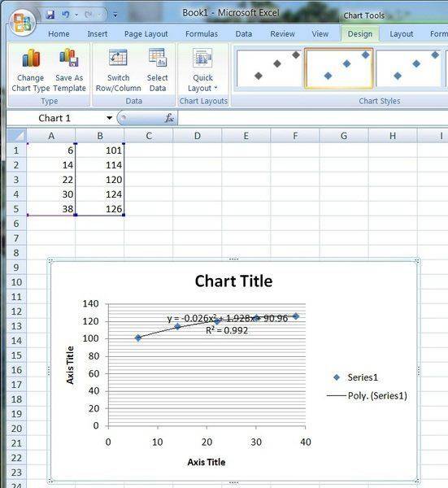Click the Chart Title text
The width and height of the screenshot is (448, 488).
(233, 281)
